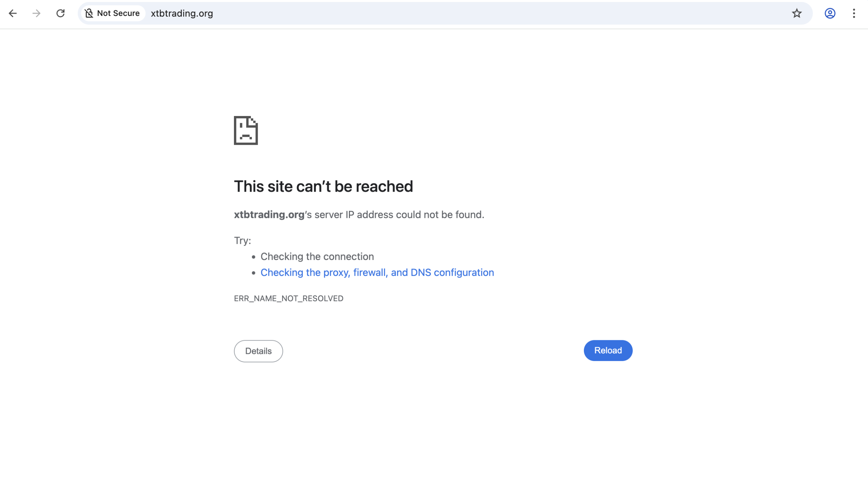The image size is (868, 494).
Task: Bookmark this page with the star icon
Action: pyautogui.click(x=796, y=14)
